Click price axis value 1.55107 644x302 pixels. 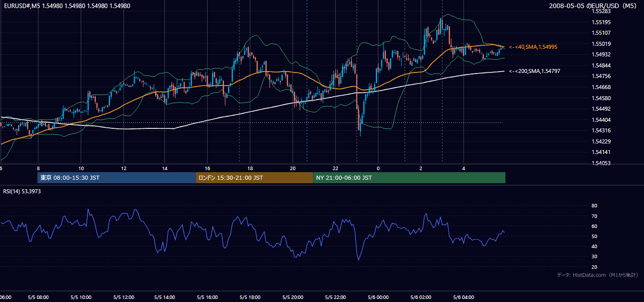(602, 33)
